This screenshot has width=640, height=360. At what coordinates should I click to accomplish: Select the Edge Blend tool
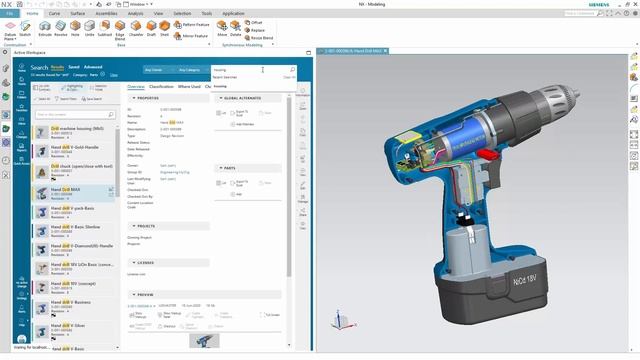[x=120, y=30]
